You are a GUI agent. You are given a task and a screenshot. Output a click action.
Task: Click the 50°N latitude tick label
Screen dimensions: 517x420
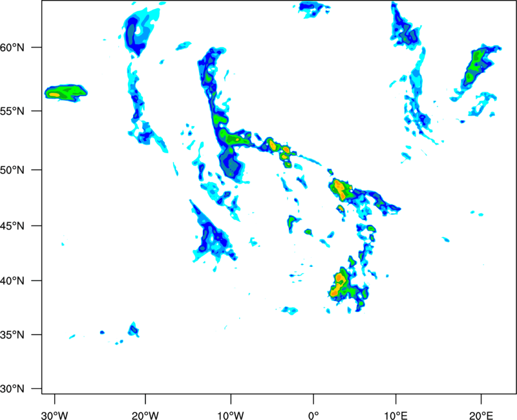[12, 170]
